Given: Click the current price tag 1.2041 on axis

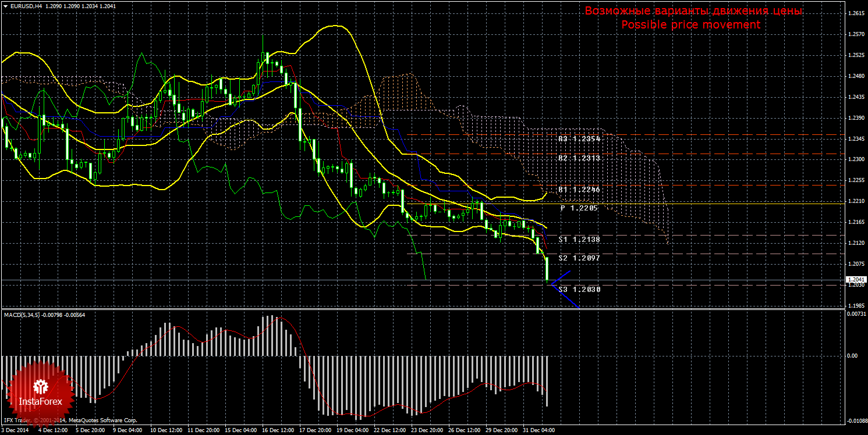Looking at the screenshot, I should point(855,280).
